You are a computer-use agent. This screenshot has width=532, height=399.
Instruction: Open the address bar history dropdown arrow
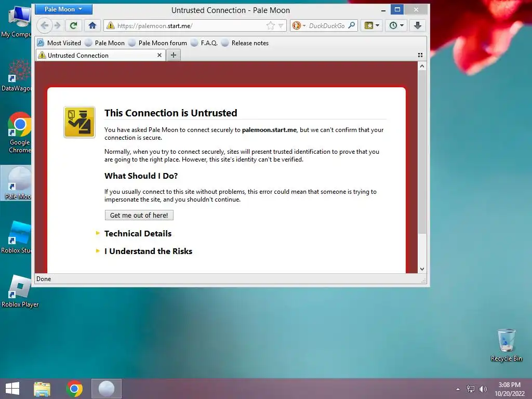click(x=281, y=25)
